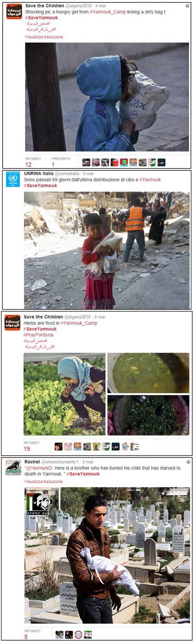The height and width of the screenshot is (644, 196).
Task: Open Save the Children avatar on herbs tweet
Action: (x=12, y=323)
